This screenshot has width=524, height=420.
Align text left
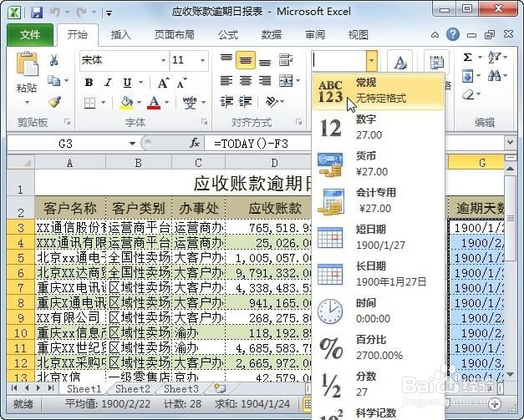pos(226,80)
